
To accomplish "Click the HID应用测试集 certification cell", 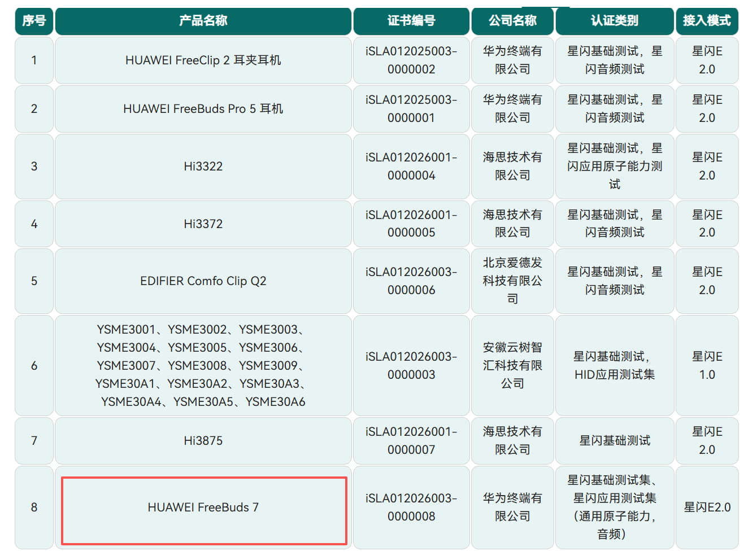I will [615, 366].
